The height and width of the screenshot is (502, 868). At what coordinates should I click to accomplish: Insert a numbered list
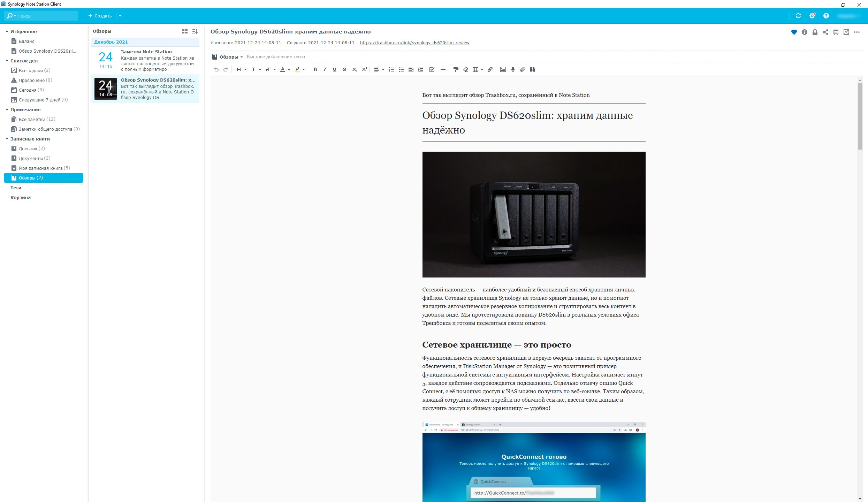(391, 69)
